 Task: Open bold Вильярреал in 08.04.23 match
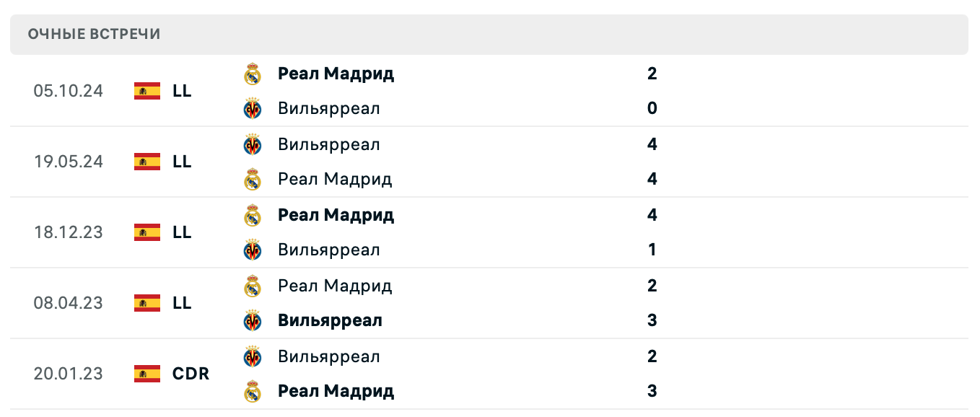[x=330, y=320]
